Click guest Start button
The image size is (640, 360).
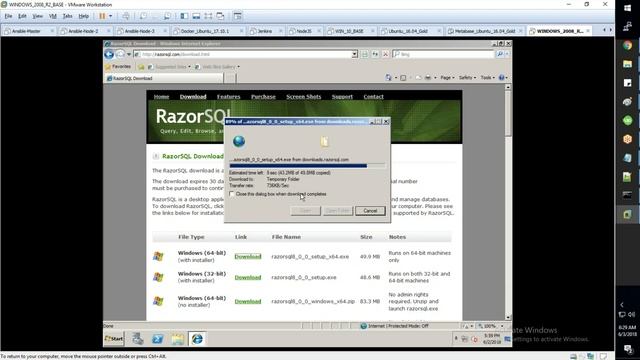[x=114, y=339]
